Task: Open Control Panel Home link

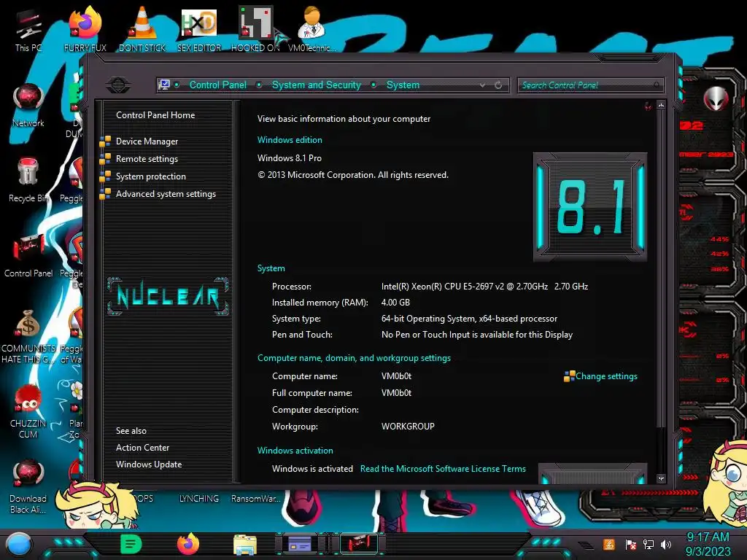Action: coord(155,115)
